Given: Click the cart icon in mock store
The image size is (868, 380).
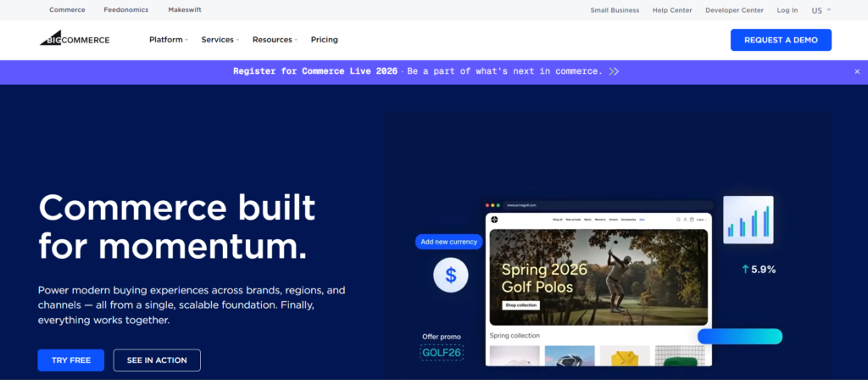Looking at the screenshot, I should coord(692,220).
